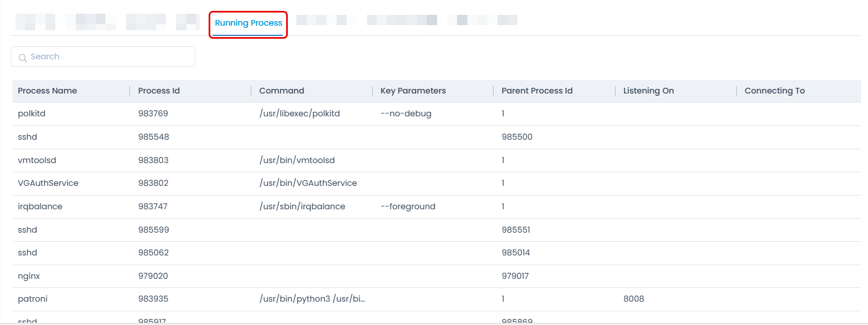Click the --no-debug parameter cell
This screenshot has width=868, height=325.
point(406,113)
